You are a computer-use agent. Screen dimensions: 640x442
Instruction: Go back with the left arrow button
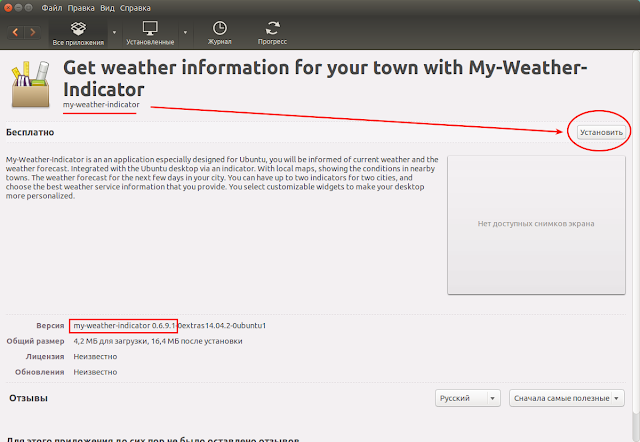16,32
